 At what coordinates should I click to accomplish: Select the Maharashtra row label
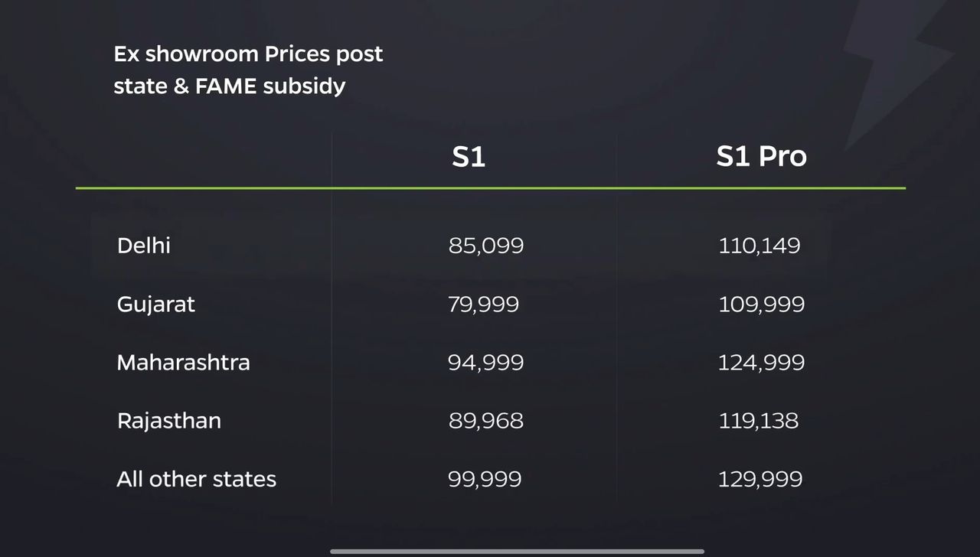pyautogui.click(x=183, y=362)
